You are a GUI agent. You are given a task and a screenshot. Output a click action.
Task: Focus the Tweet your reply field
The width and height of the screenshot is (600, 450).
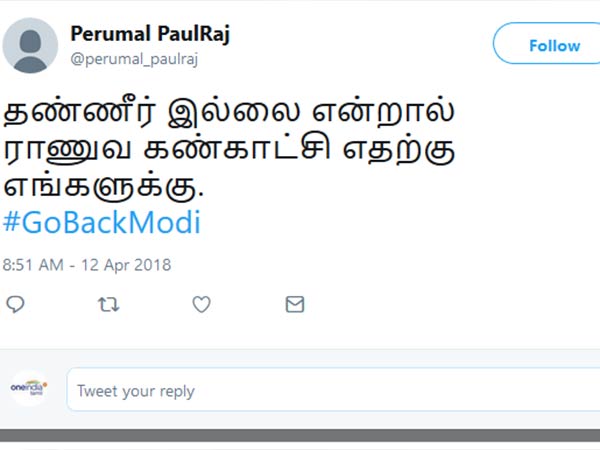coord(330,390)
